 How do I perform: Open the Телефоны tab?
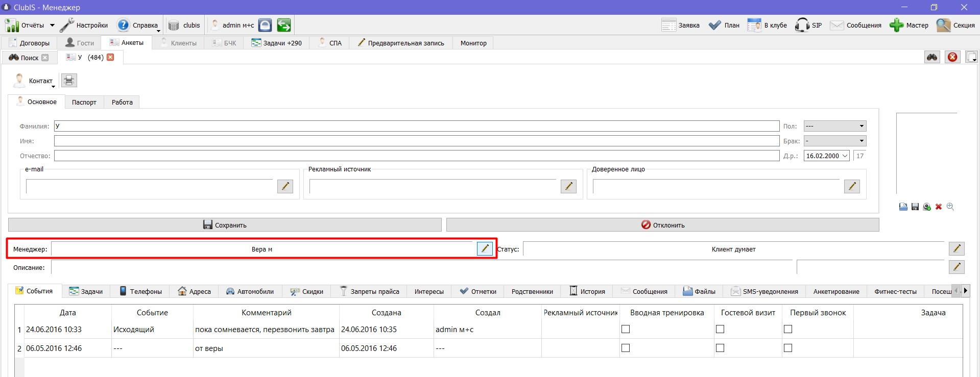pos(140,291)
